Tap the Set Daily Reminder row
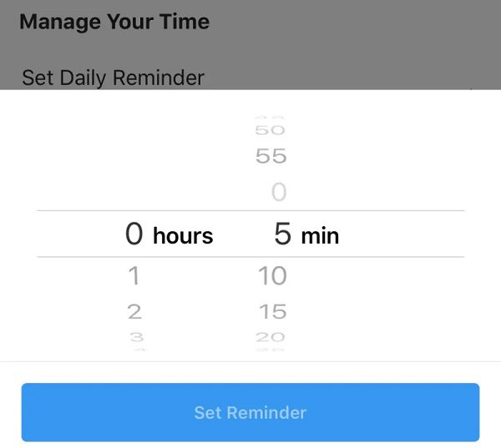This screenshot has width=501, height=448. tap(113, 78)
